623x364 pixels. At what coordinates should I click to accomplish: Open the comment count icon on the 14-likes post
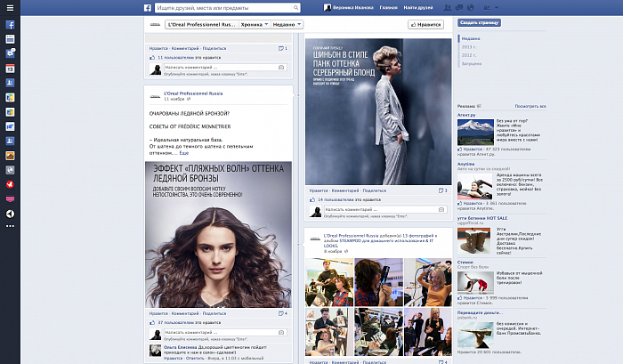(442, 190)
